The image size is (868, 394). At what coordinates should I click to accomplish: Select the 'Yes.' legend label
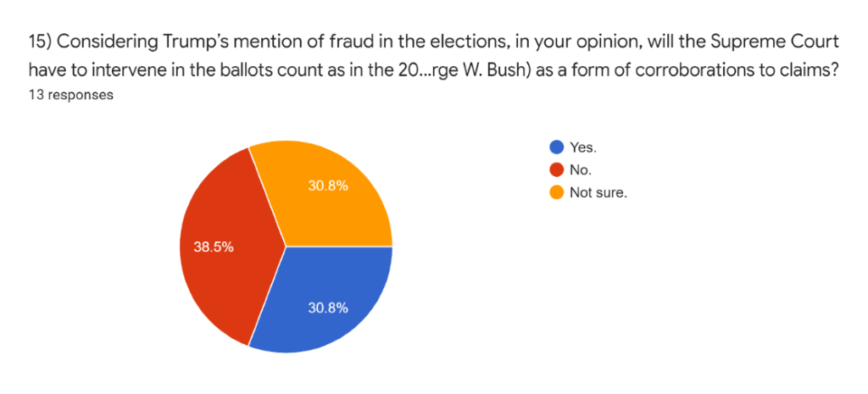pyautogui.click(x=583, y=147)
